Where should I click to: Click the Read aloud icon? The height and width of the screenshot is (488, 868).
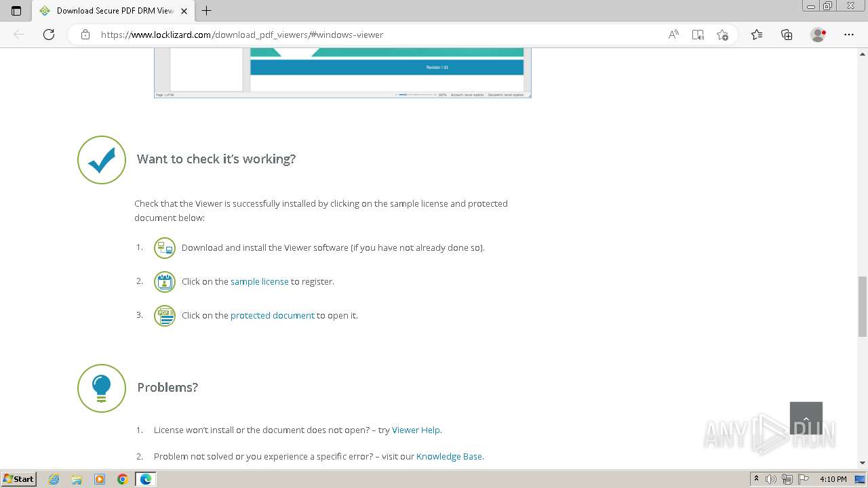point(673,35)
